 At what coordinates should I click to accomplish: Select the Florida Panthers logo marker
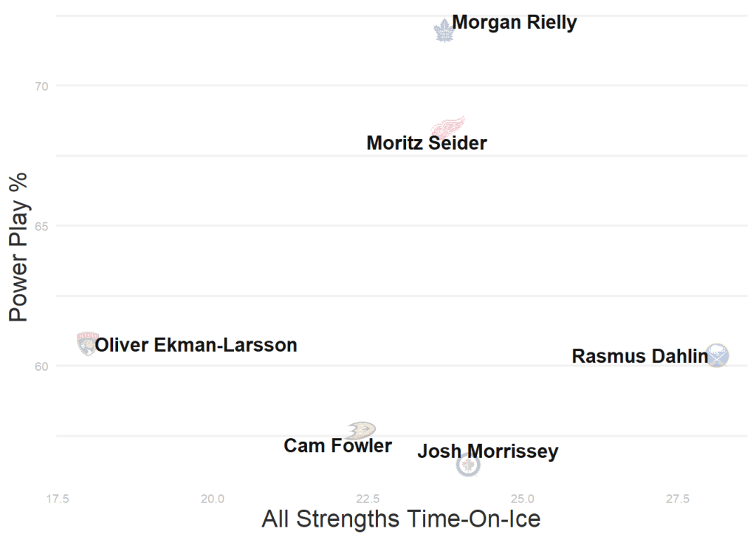click(x=87, y=344)
